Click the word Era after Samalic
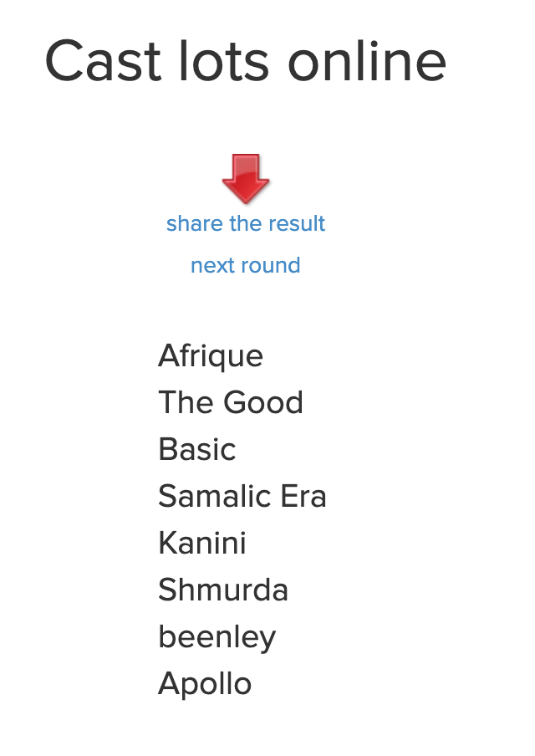 [303, 496]
